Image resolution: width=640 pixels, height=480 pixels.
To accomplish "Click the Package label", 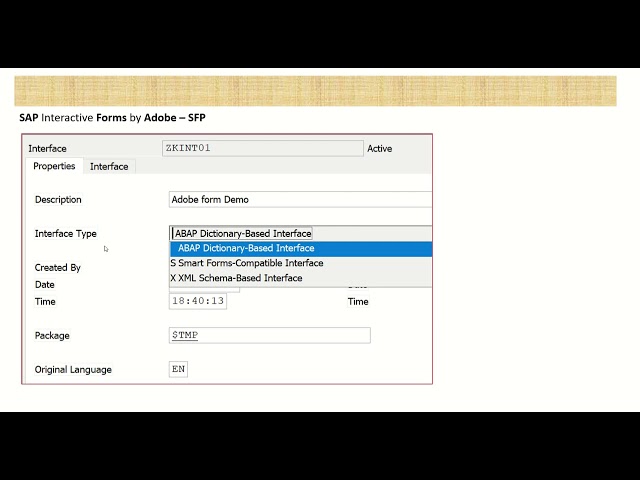I will coord(52,336).
